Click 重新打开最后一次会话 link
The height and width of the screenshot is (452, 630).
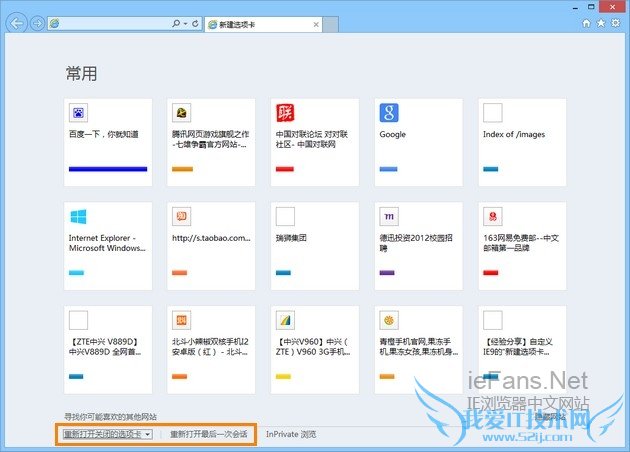point(209,434)
